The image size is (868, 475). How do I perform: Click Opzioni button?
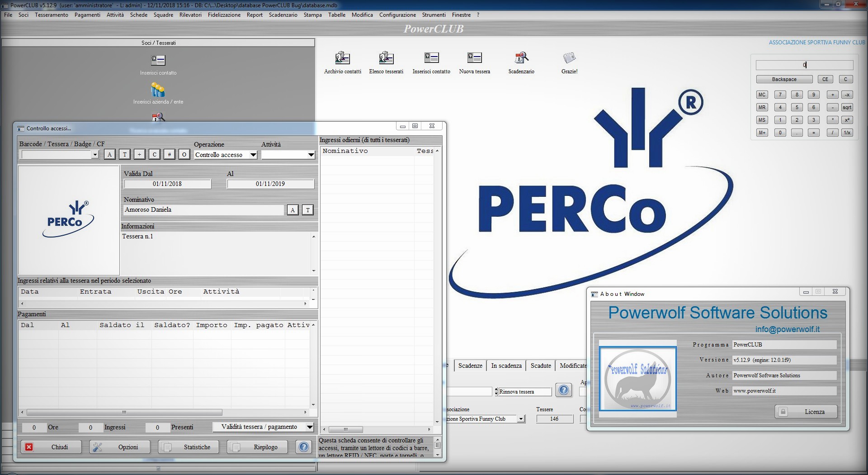pyautogui.click(x=120, y=447)
